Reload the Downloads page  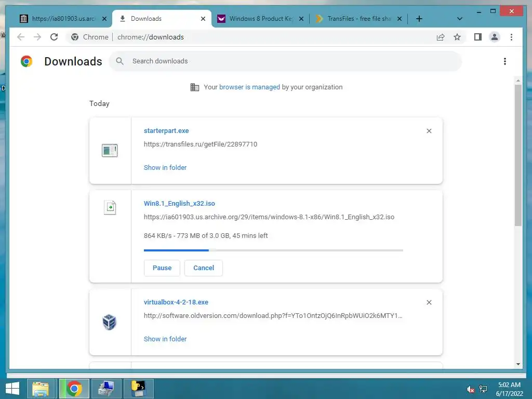click(x=54, y=37)
